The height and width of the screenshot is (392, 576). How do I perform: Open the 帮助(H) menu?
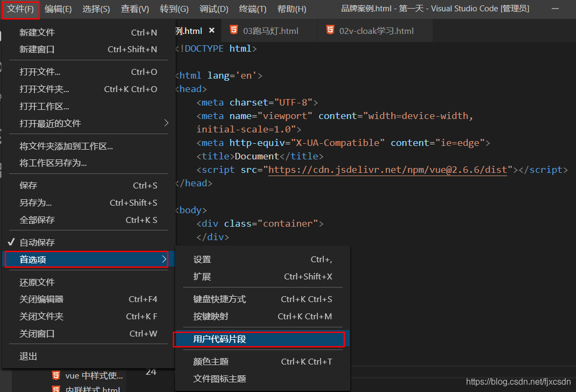pos(292,9)
